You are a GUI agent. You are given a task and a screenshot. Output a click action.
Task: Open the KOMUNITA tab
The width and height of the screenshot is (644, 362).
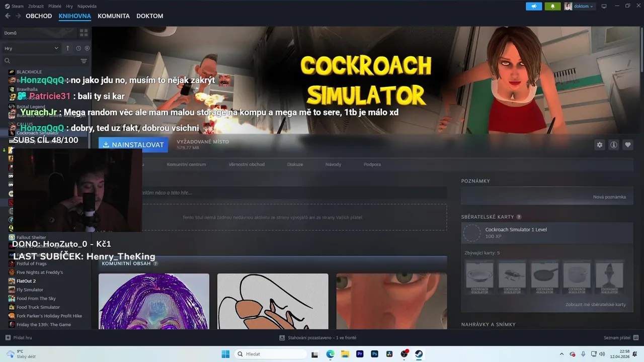click(x=114, y=16)
